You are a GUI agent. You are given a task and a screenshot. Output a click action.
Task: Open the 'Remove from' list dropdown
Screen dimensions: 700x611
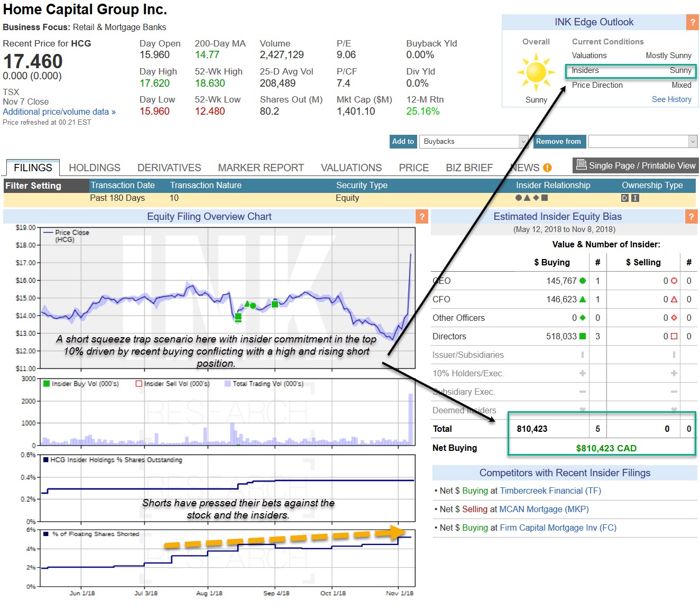tap(643, 142)
